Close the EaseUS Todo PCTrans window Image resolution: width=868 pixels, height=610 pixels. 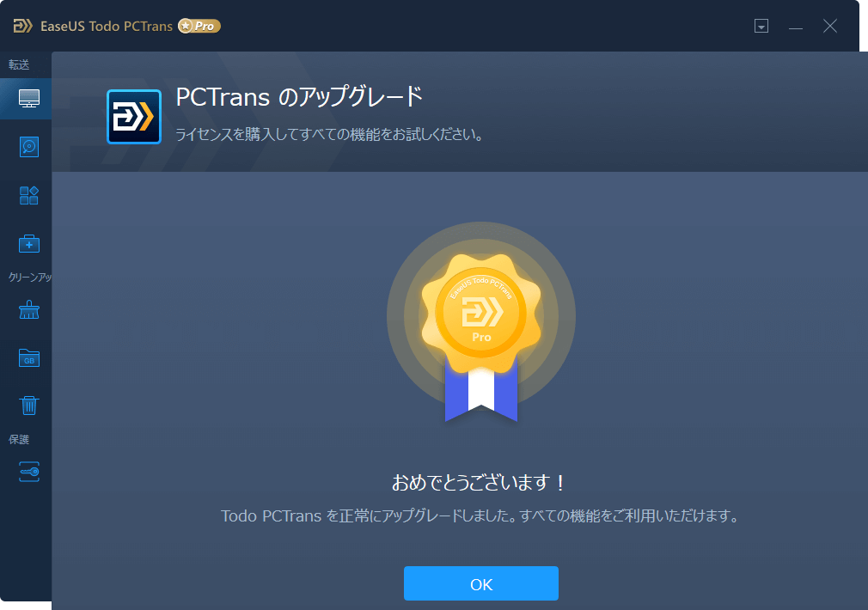[x=830, y=26]
